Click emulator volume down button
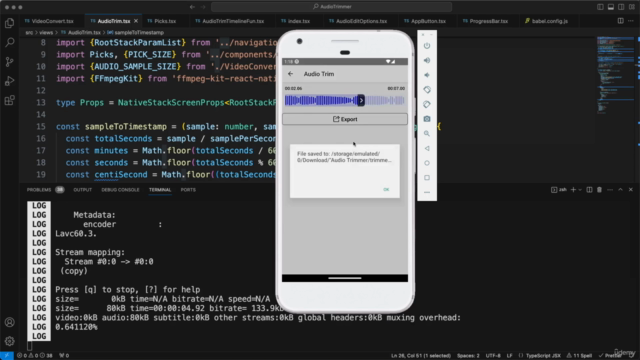640x360 pixels. 427,75
